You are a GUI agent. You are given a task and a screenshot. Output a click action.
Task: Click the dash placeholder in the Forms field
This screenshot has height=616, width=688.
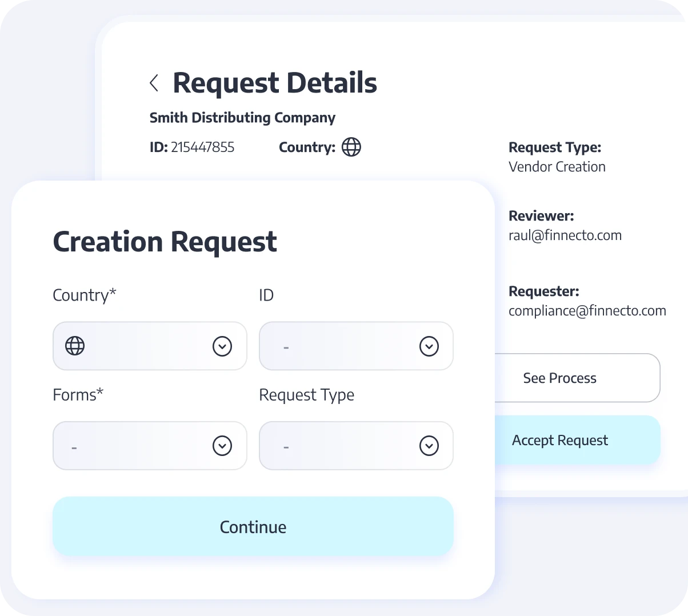pyautogui.click(x=74, y=447)
